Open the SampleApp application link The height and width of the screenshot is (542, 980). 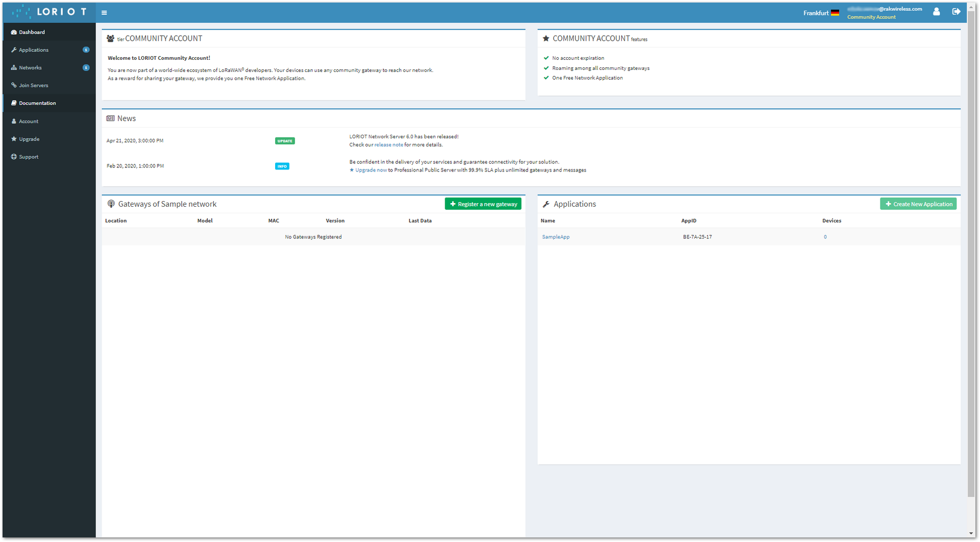pos(556,237)
